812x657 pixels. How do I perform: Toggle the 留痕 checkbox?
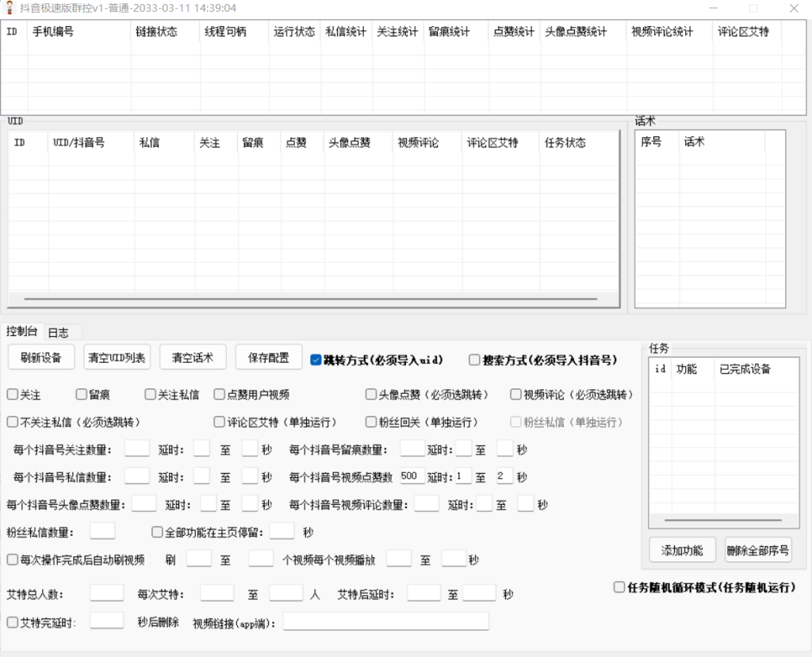pos(82,395)
